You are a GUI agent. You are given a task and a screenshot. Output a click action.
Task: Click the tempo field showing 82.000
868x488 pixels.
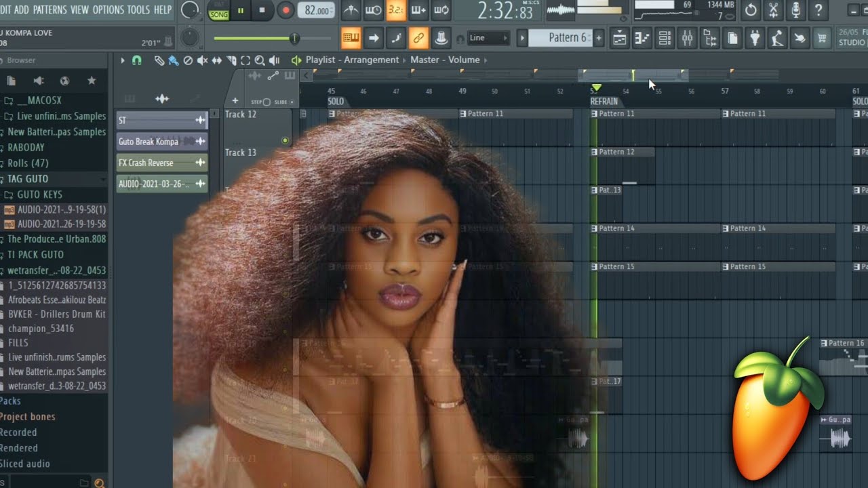[316, 10]
